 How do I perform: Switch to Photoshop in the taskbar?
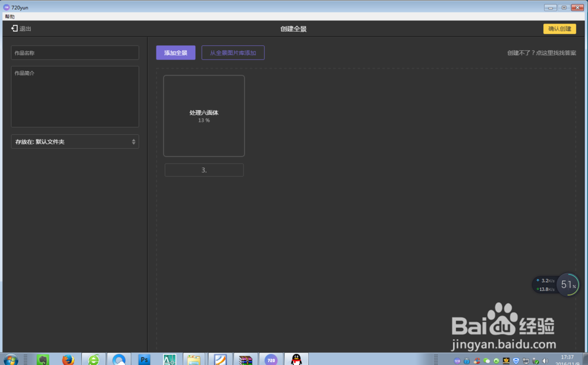[144, 360]
